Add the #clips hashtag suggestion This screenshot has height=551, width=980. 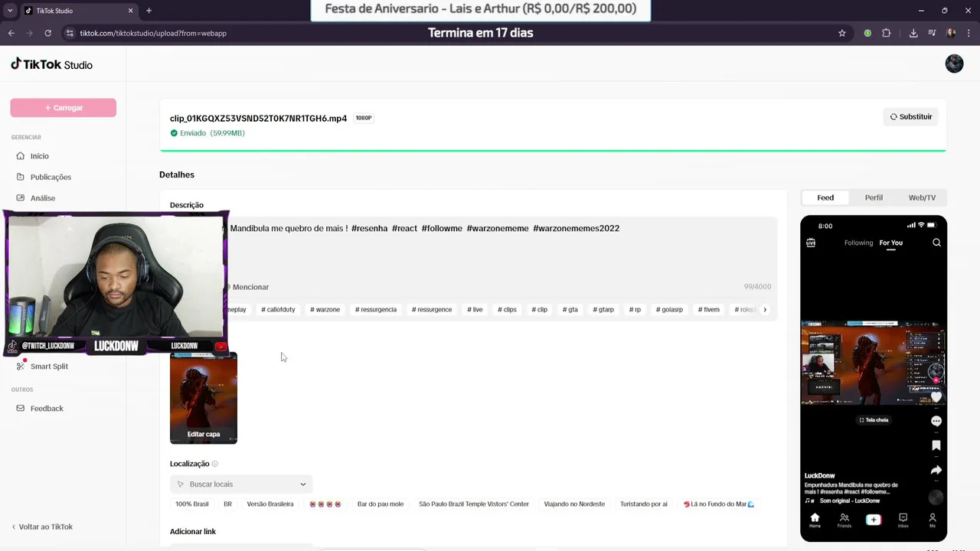coord(507,310)
